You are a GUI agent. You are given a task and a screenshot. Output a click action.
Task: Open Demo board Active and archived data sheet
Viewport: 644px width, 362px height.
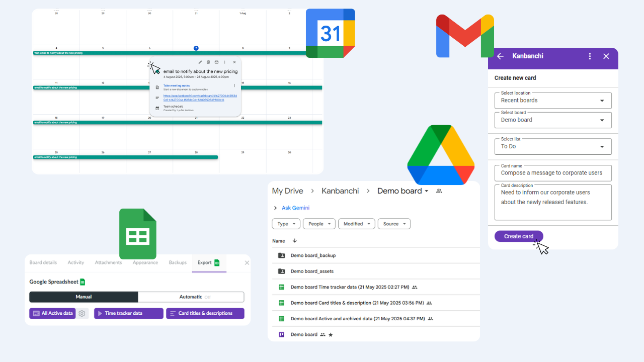[x=358, y=319]
